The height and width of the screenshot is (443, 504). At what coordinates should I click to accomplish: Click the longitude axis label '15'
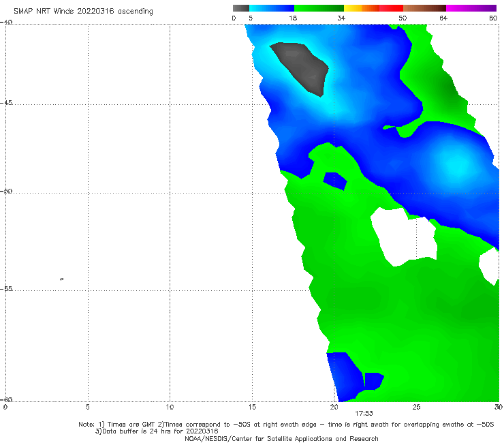[x=252, y=407]
